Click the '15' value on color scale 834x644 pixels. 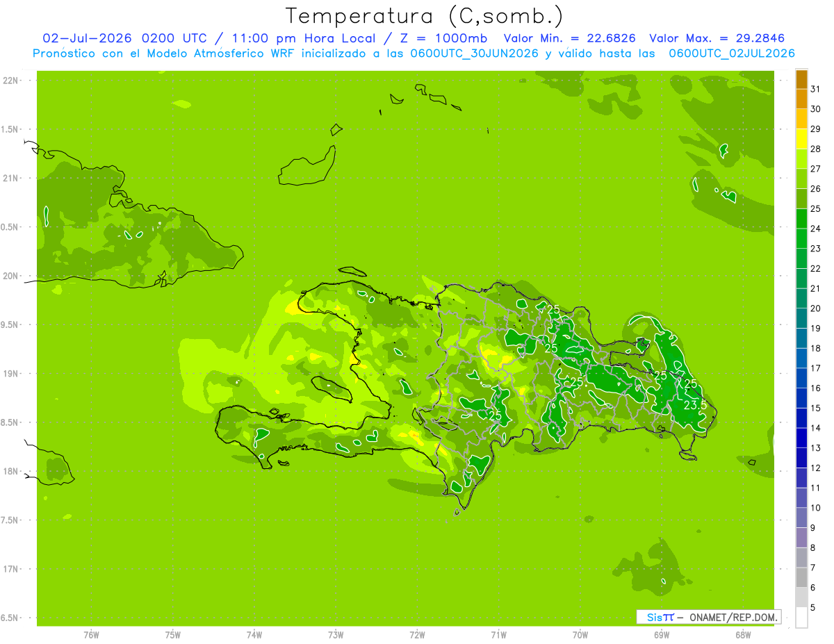click(x=816, y=408)
